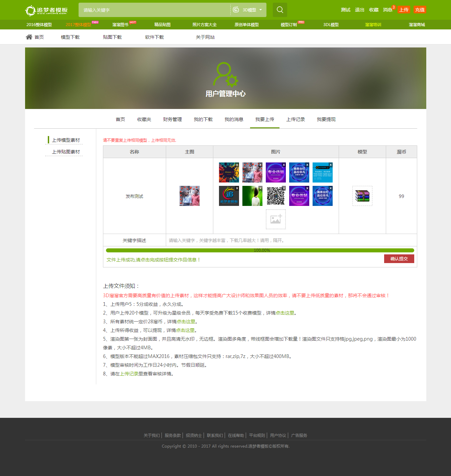Image resolution: width=451 pixels, height=476 pixels.
Task: Delete the green grass photo thumbnail
Action: [x=260, y=188]
